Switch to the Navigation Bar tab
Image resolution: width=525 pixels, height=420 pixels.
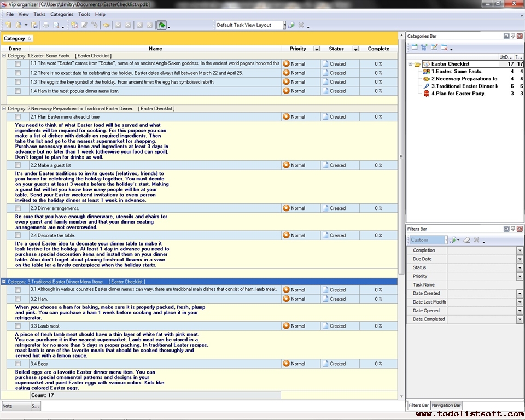pyautogui.click(x=446, y=405)
